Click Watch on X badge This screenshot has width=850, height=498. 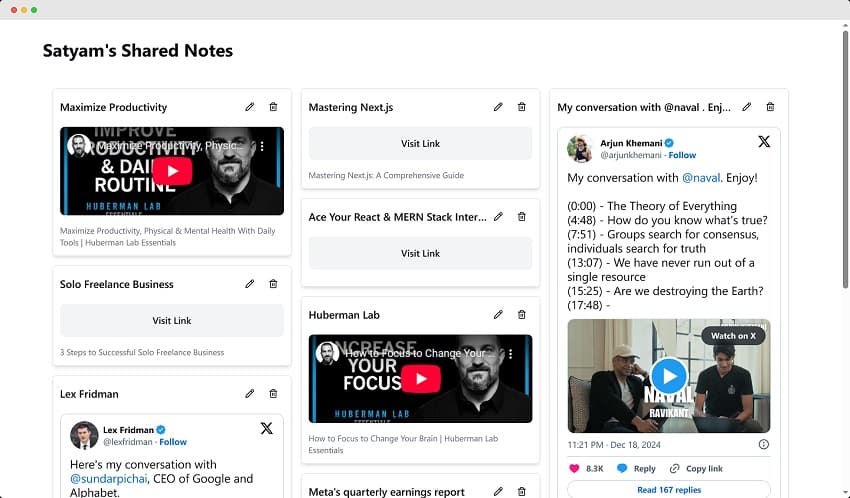tap(733, 336)
